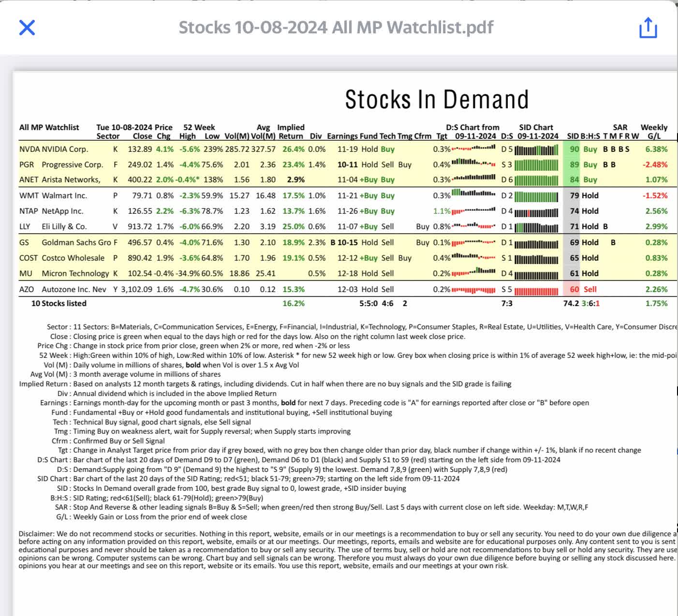Viewport: 678px width, 616px height.
Task: Click the 'Implied Return :' legend line
Action: pos(265,384)
